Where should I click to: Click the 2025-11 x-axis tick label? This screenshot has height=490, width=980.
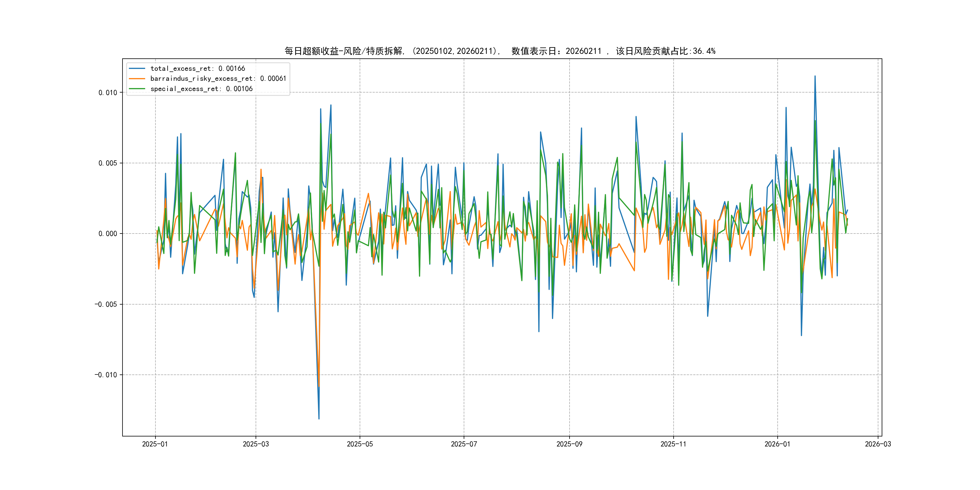click(x=673, y=444)
